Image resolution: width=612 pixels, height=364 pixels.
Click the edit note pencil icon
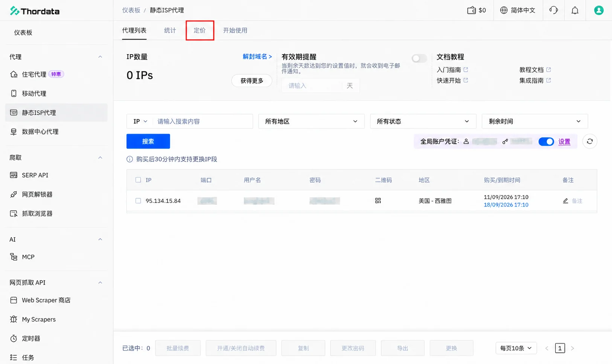click(x=565, y=201)
